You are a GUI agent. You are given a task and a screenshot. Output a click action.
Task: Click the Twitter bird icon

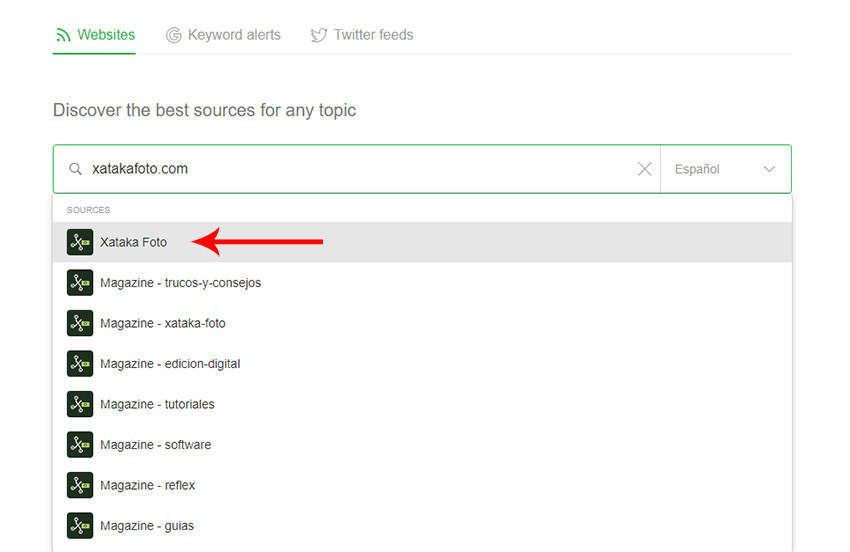pyautogui.click(x=319, y=35)
